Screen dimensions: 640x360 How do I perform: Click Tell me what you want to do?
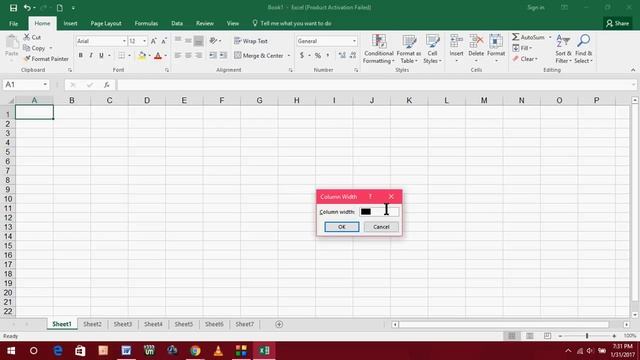coord(291,23)
